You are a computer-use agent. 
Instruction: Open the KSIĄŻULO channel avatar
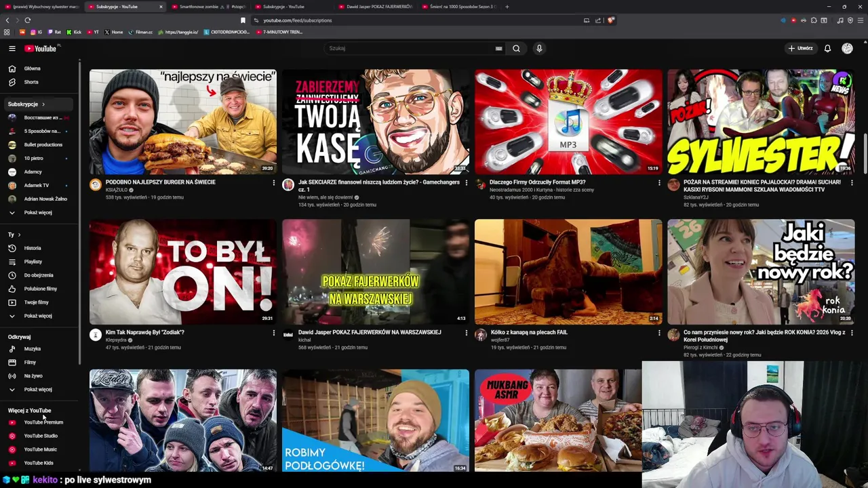tap(96, 185)
